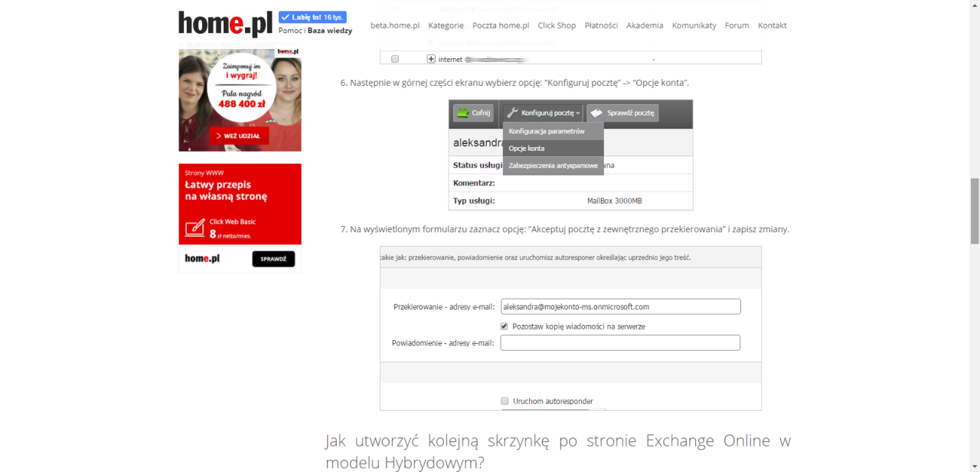The width and height of the screenshot is (980, 472).
Task: Click 'SPRAWDŹ' button on Click Web Basic ad
Action: point(273,259)
